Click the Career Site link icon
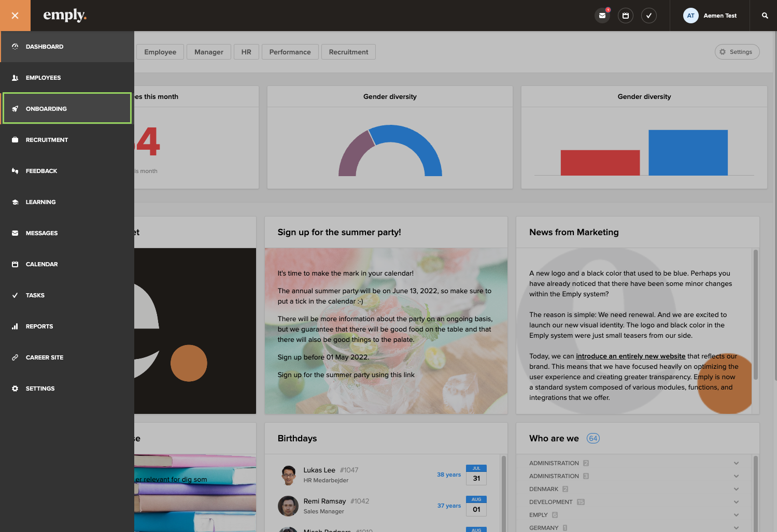The width and height of the screenshot is (777, 532). tap(15, 357)
